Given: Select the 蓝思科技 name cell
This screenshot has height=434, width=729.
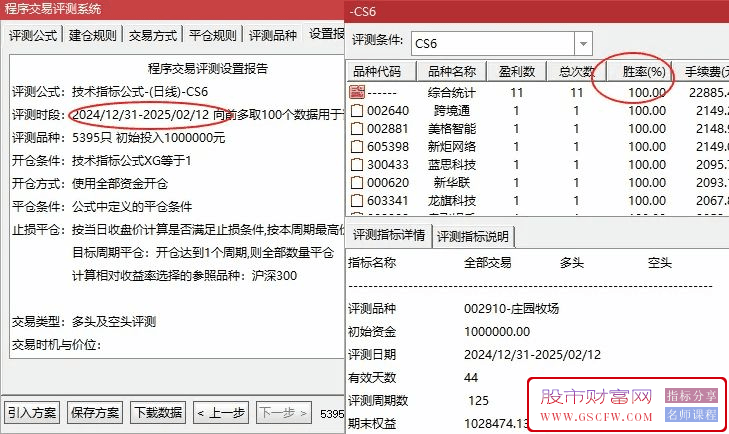Looking at the screenshot, I should (x=451, y=165).
